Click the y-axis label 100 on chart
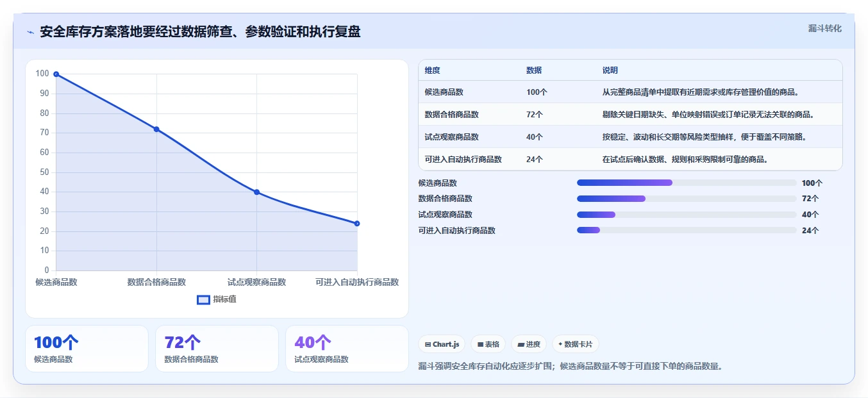Viewport: 868px width, 398px height. 42,74
